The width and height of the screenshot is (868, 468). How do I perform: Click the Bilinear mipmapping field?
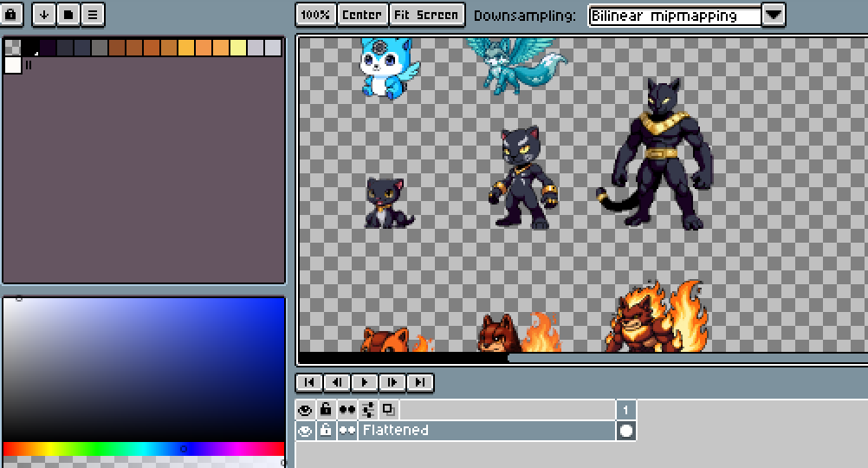(675, 16)
